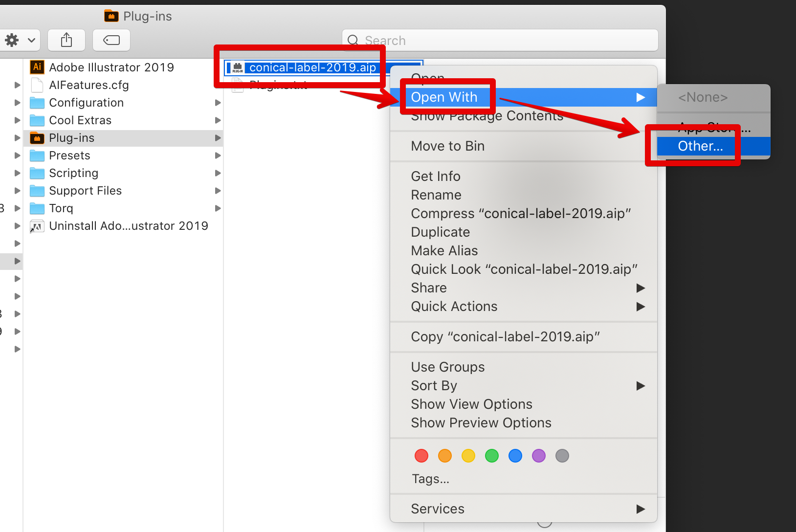The height and width of the screenshot is (532, 796).
Task: Select Show Package Contents from the context menu
Action: coord(487,116)
